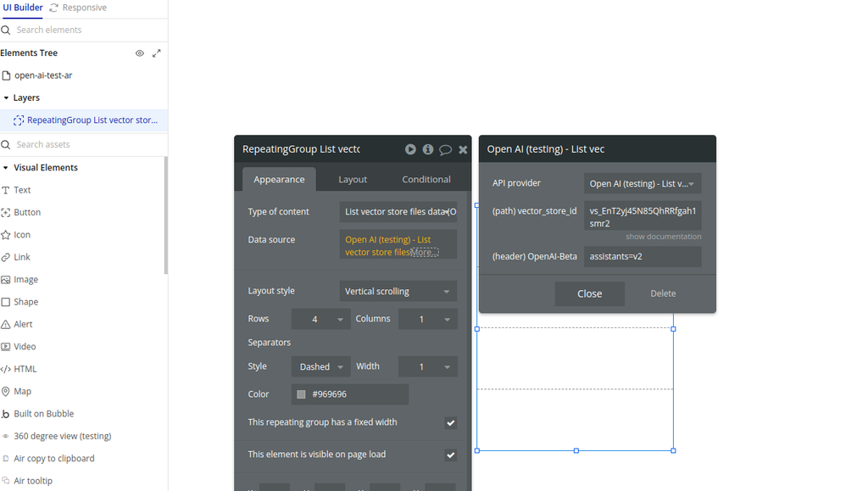Image resolution: width=868 pixels, height=491 pixels.
Task: Select the Alert element icon
Action: 6,325
